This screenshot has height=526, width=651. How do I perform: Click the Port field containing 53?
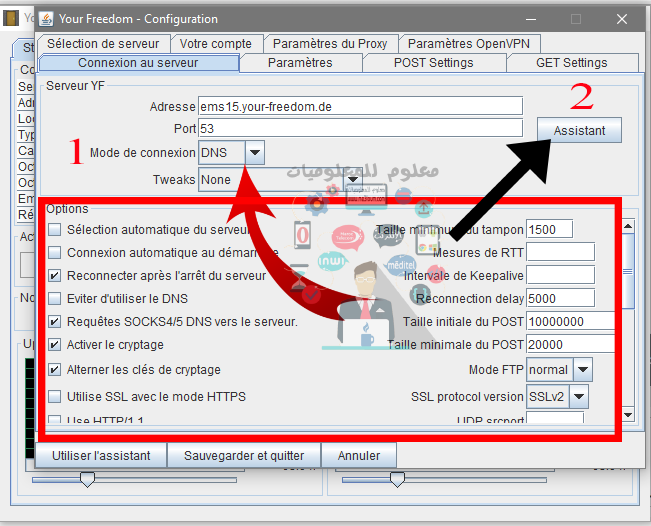pos(360,128)
